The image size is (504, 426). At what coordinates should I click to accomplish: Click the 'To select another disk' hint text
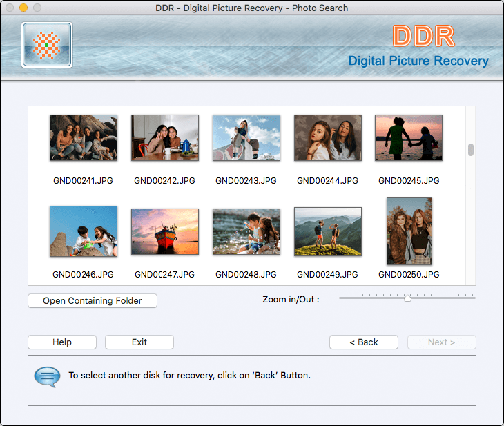tap(190, 375)
